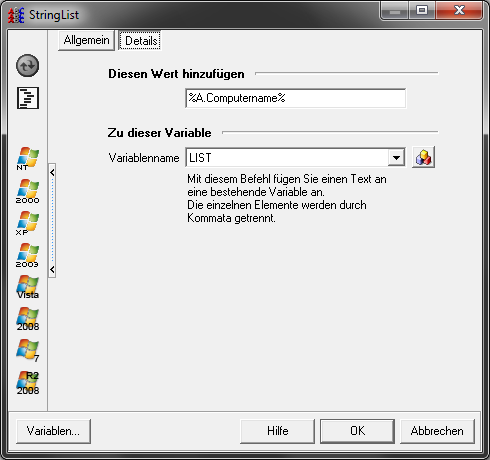Click the circular sync arrows icon
The height and width of the screenshot is (460, 490).
[x=27, y=65]
